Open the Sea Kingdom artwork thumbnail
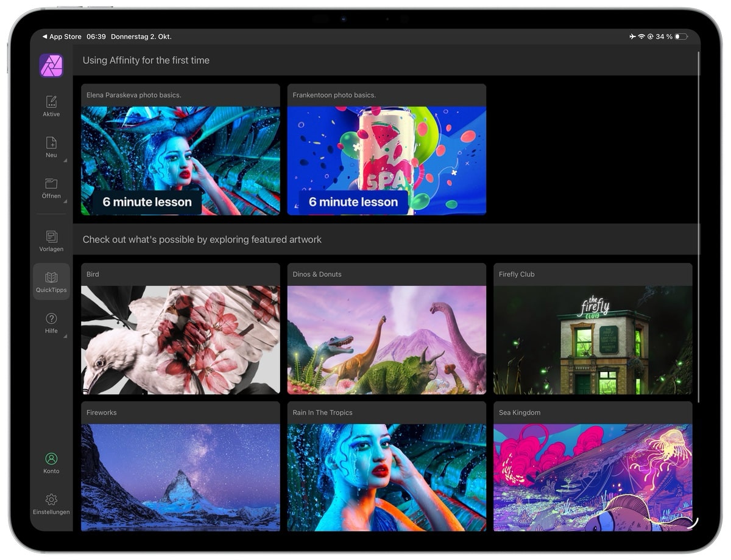The width and height of the screenshot is (731, 560). click(x=592, y=477)
